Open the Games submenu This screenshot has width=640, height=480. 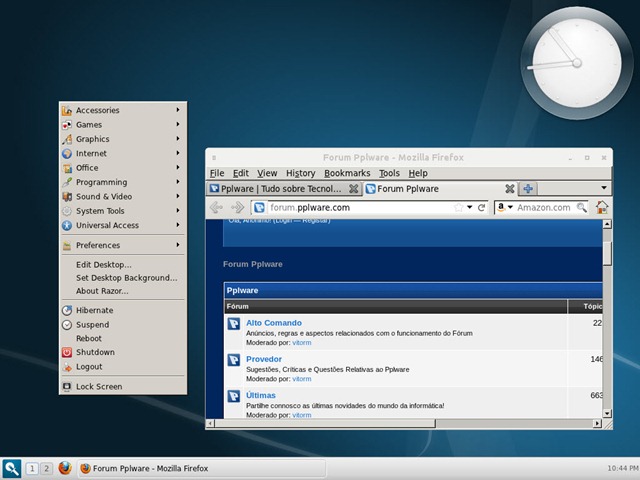pyautogui.click(x=122, y=124)
